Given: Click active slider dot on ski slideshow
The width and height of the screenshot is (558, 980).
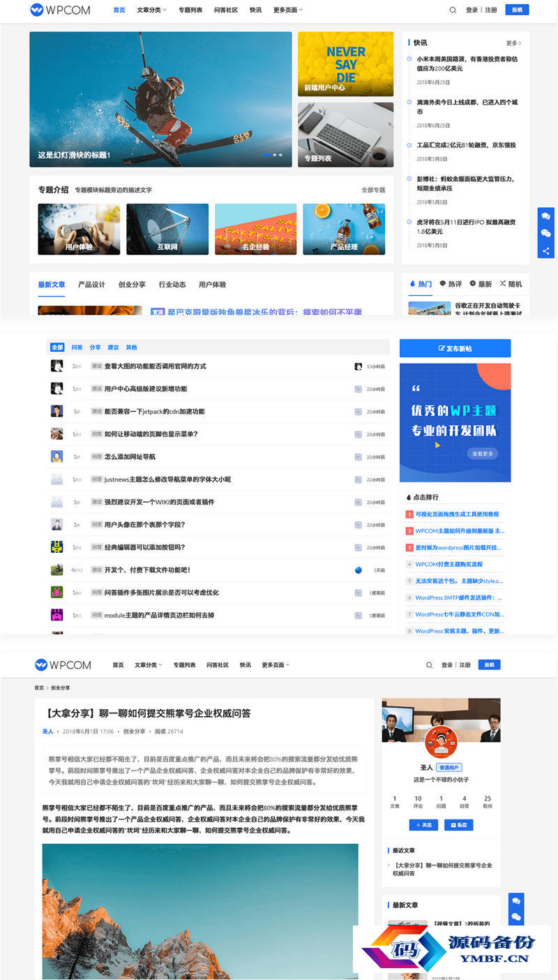Looking at the screenshot, I should (267, 155).
